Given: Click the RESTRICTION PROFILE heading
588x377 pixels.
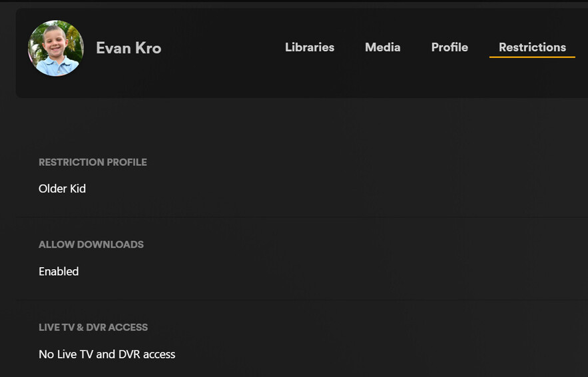Looking at the screenshot, I should [x=93, y=162].
